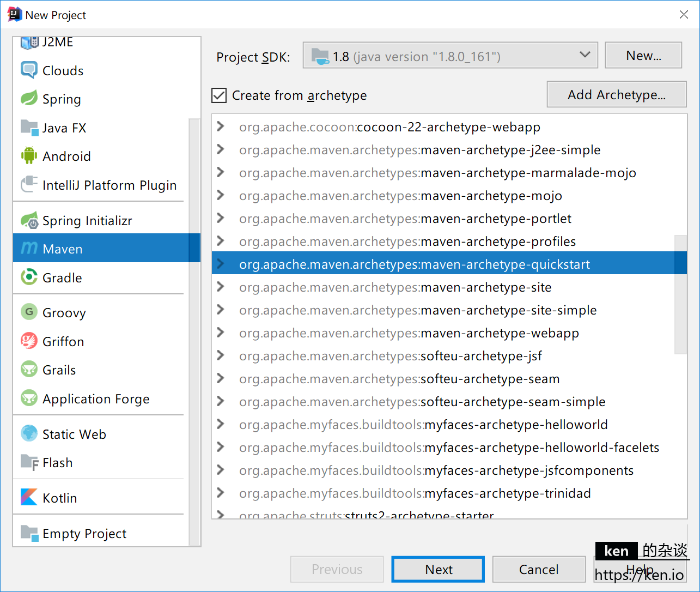
Task: Click the Java FX folder icon
Action: pyautogui.click(x=29, y=128)
